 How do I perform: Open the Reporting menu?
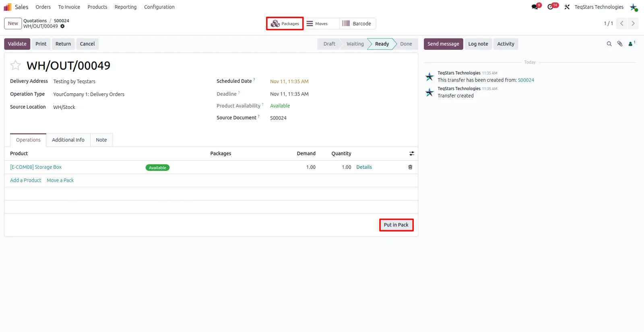pos(126,7)
